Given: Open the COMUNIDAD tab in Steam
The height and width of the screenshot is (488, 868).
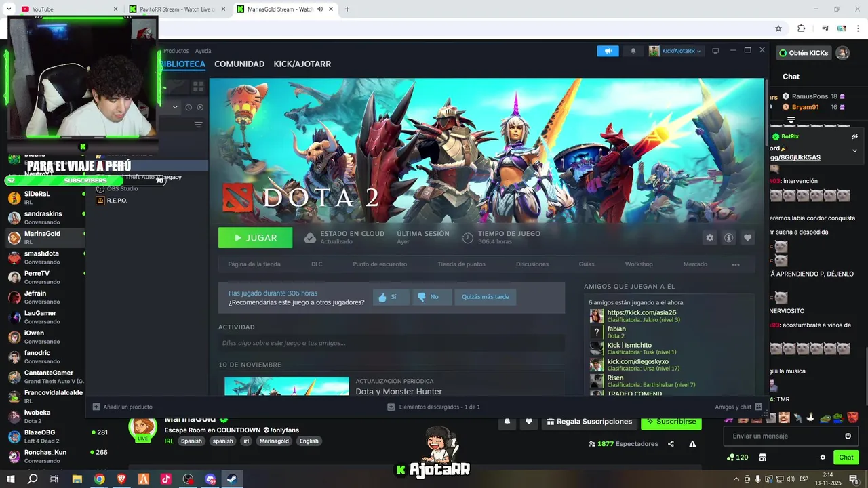Looking at the screenshot, I should point(239,64).
